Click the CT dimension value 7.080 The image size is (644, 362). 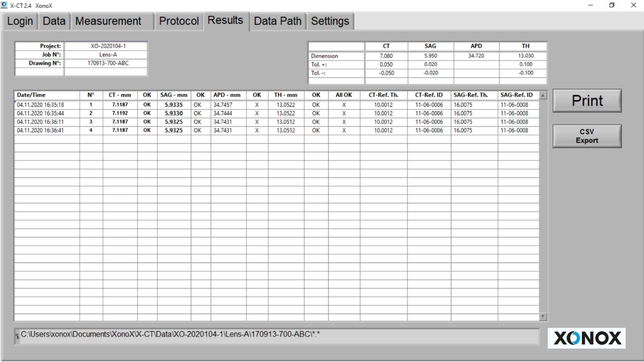point(386,56)
